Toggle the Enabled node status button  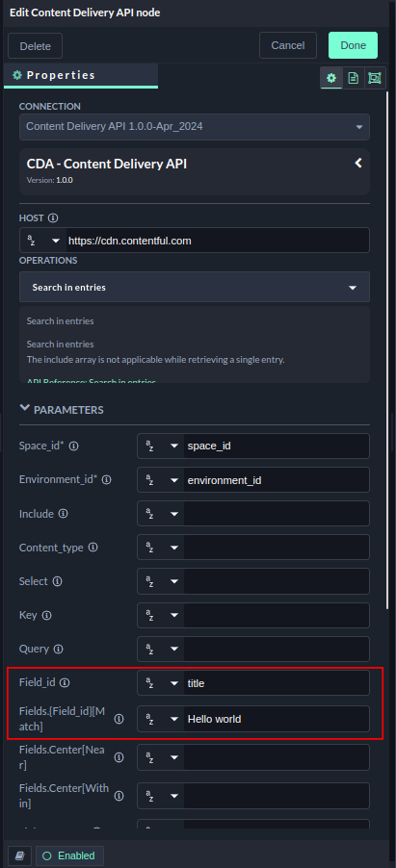coord(69,855)
